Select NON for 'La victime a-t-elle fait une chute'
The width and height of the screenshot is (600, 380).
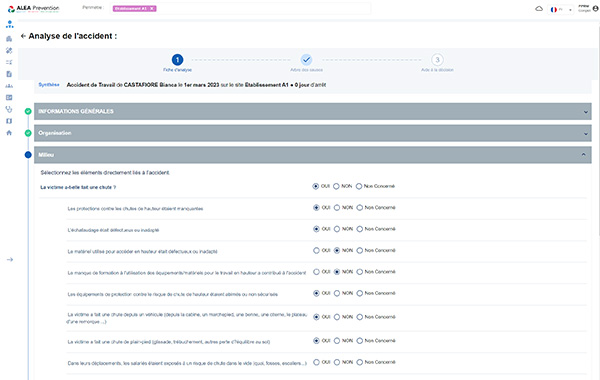[336, 186]
